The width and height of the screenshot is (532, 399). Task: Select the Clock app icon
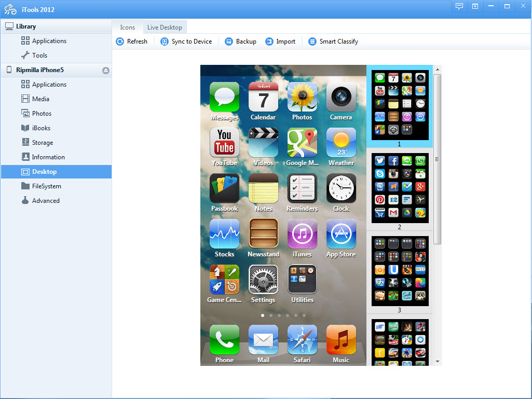[x=341, y=188]
